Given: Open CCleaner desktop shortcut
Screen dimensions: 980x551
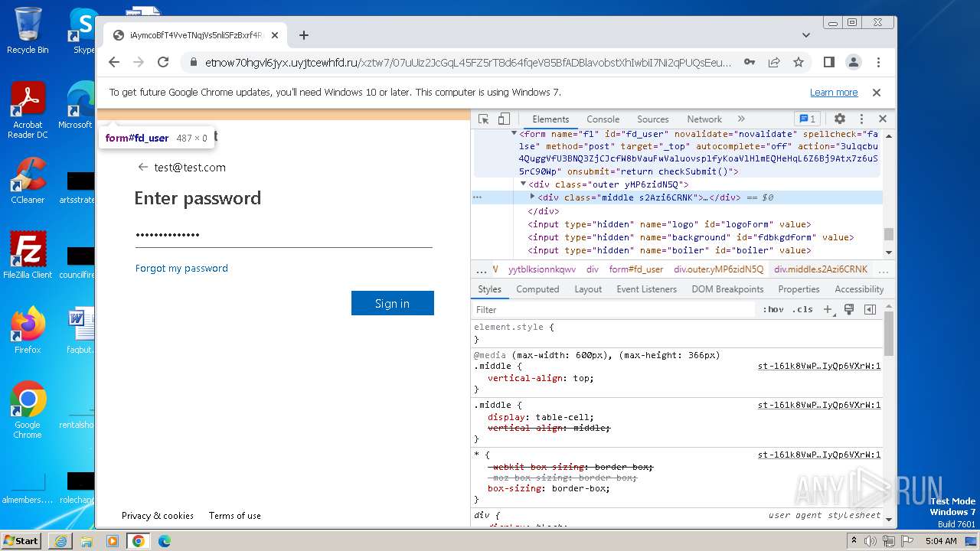Looking at the screenshot, I should (x=28, y=181).
